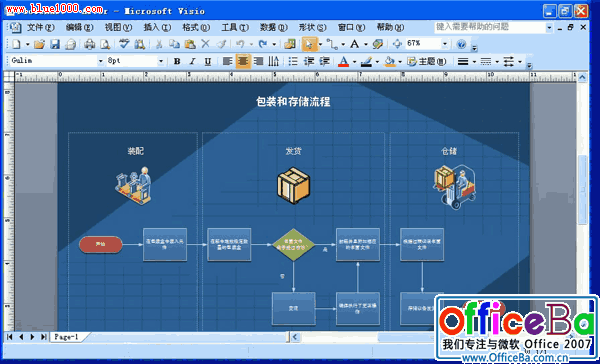Viewport: 600px width, 364px height.
Task: Open the 窗口 menu
Action: coord(352,28)
